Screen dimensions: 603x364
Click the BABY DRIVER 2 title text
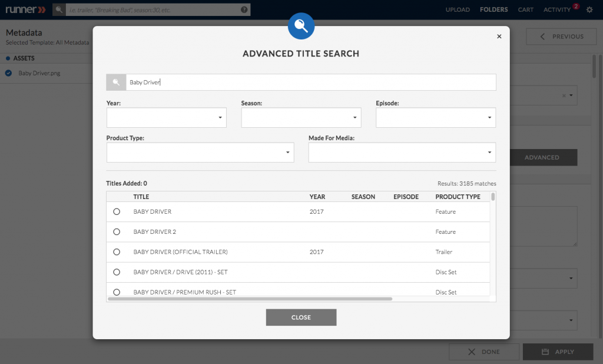coord(155,231)
